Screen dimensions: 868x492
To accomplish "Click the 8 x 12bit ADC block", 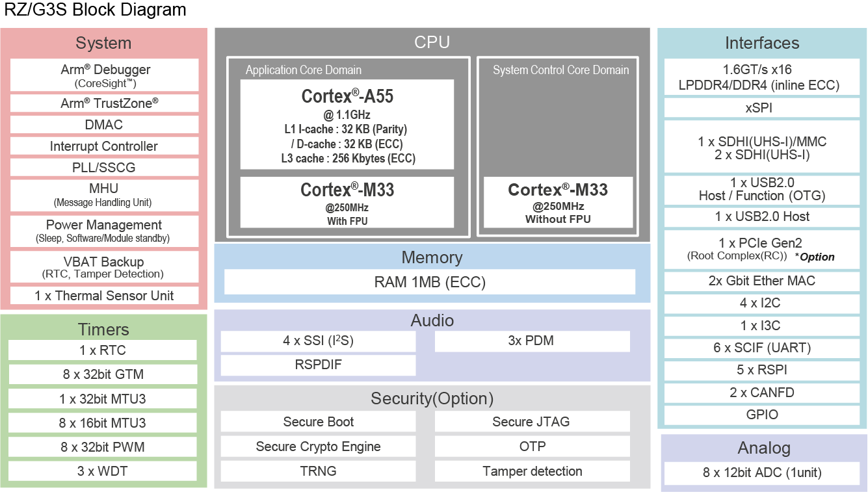I will [x=761, y=473].
